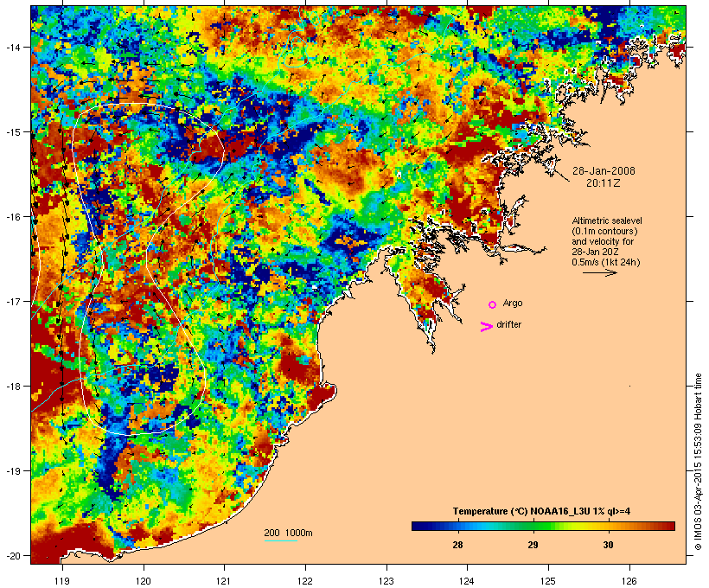Click the '29' color bar tick label
The height and width of the screenshot is (588, 709).
533,545
